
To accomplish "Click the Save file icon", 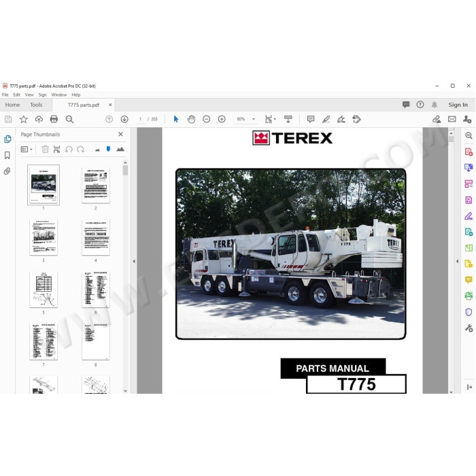I will click(8, 119).
